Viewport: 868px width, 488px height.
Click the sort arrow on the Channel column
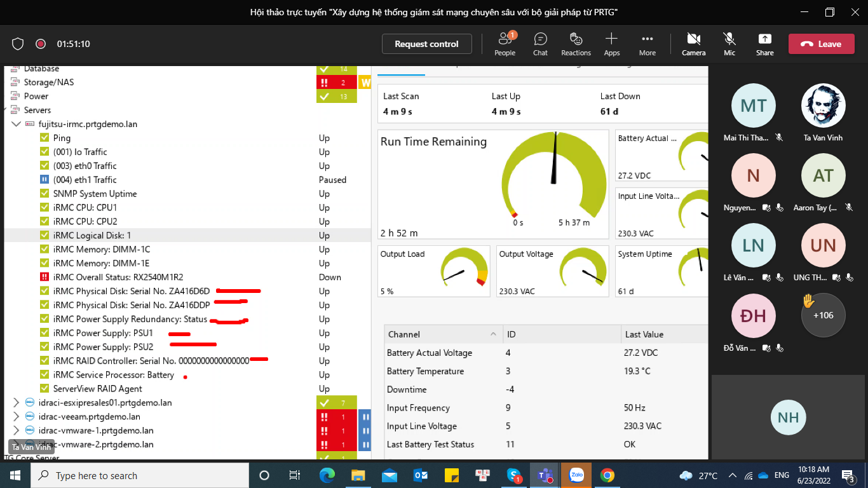(x=494, y=334)
